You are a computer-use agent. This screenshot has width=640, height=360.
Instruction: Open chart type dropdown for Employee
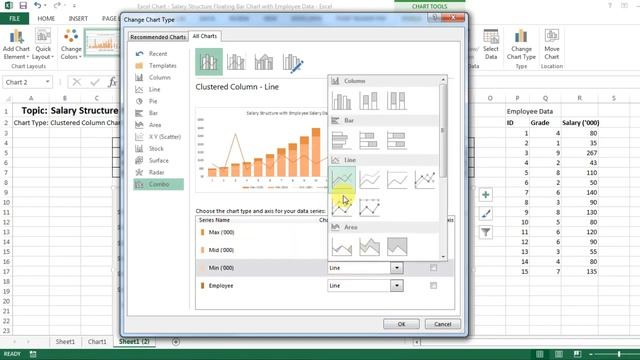396,286
